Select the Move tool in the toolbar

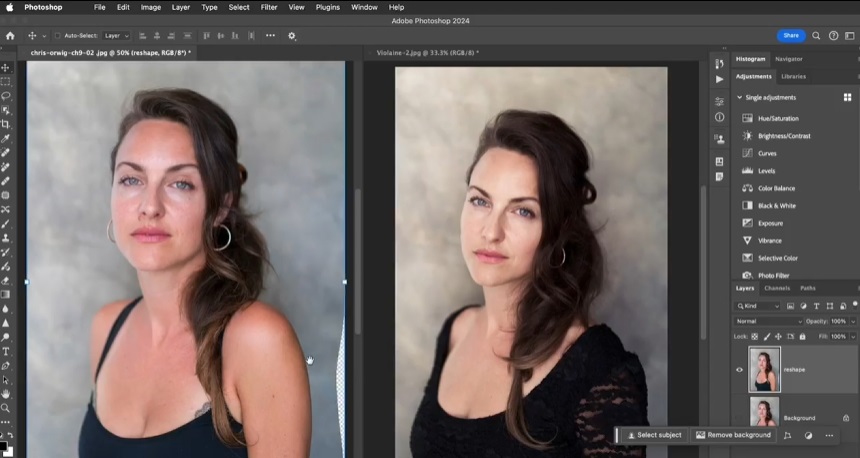[x=5, y=67]
